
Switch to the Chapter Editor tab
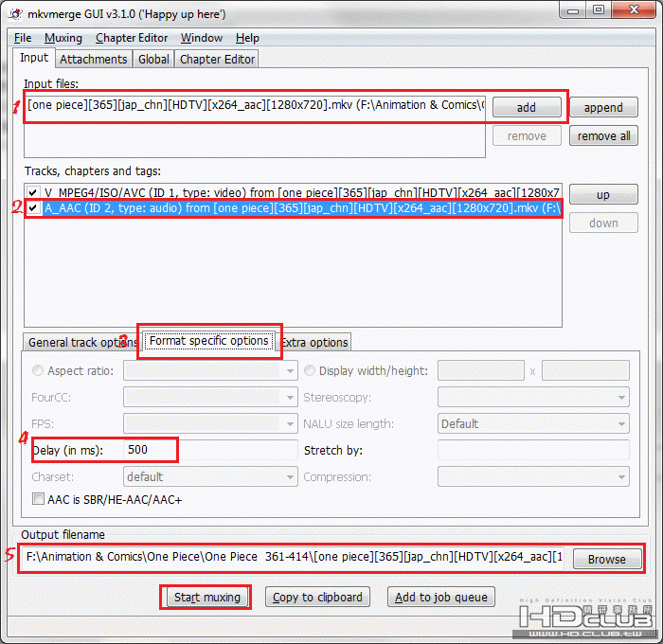pyautogui.click(x=217, y=60)
